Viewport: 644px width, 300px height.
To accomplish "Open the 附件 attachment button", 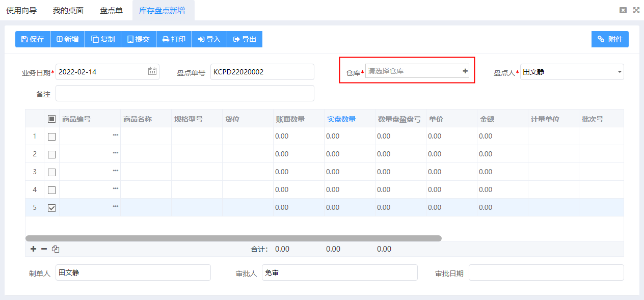I will 610,39.
